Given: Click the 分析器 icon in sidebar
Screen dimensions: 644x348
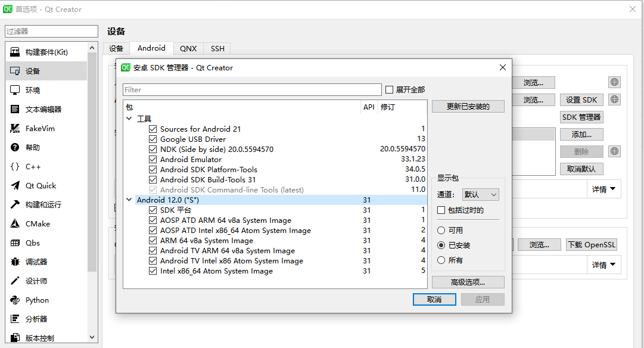Looking at the screenshot, I should point(15,319).
